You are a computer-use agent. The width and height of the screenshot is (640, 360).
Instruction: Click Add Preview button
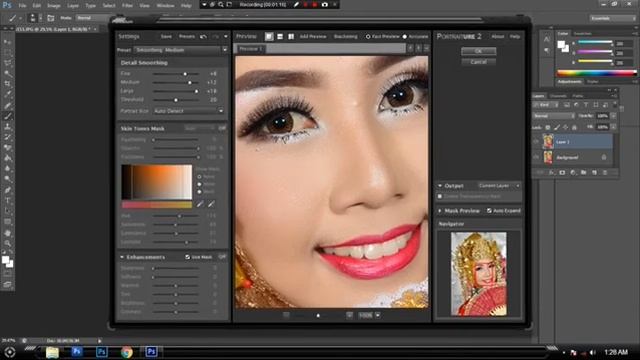point(313,37)
